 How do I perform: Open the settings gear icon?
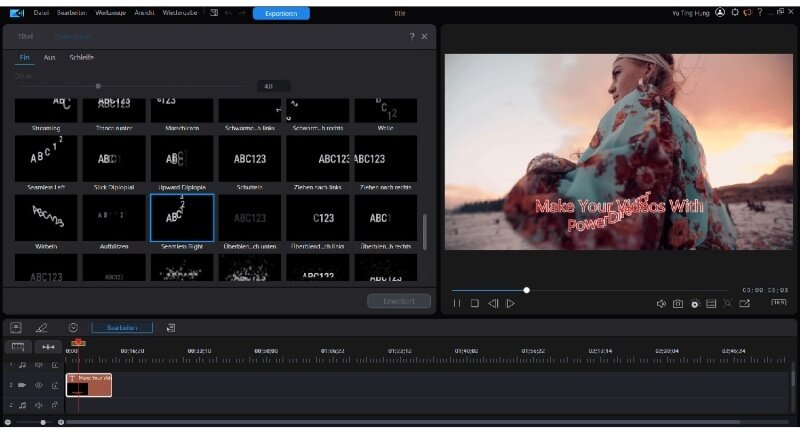point(735,12)
